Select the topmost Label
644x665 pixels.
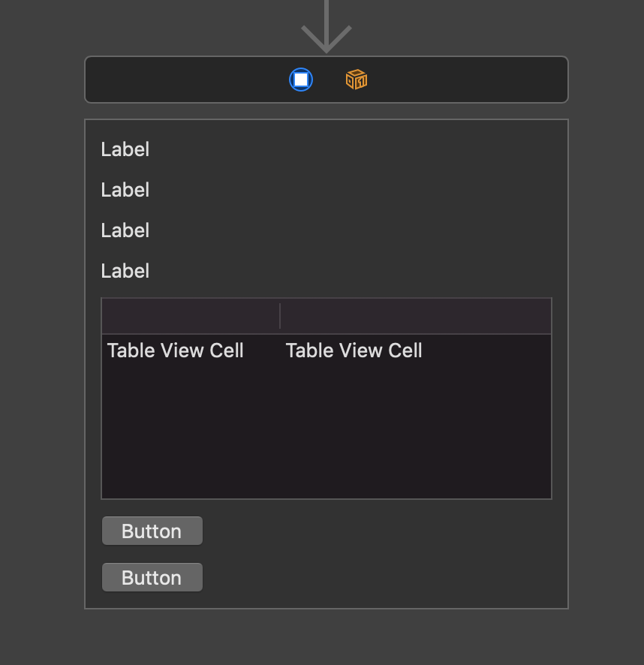click(x=125, y=149)
